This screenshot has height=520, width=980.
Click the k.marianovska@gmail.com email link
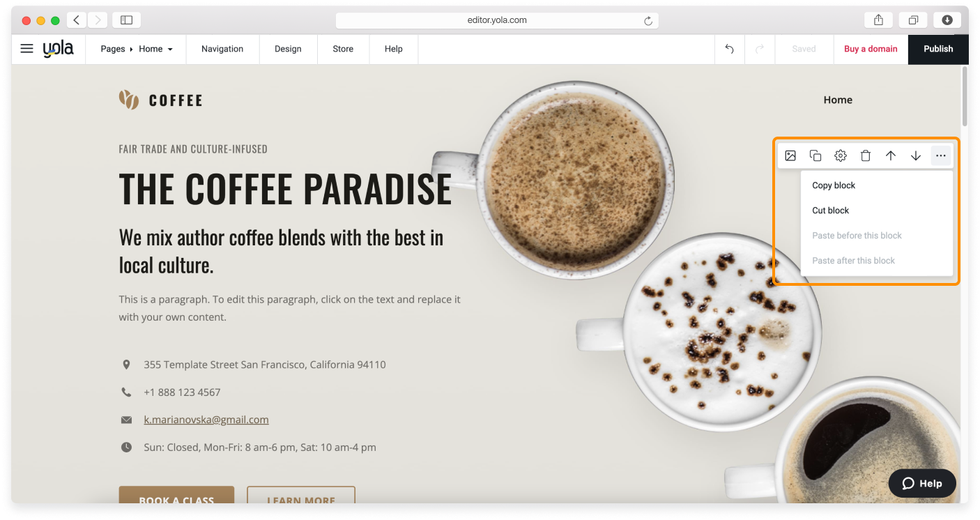click(x=206, y=420)
